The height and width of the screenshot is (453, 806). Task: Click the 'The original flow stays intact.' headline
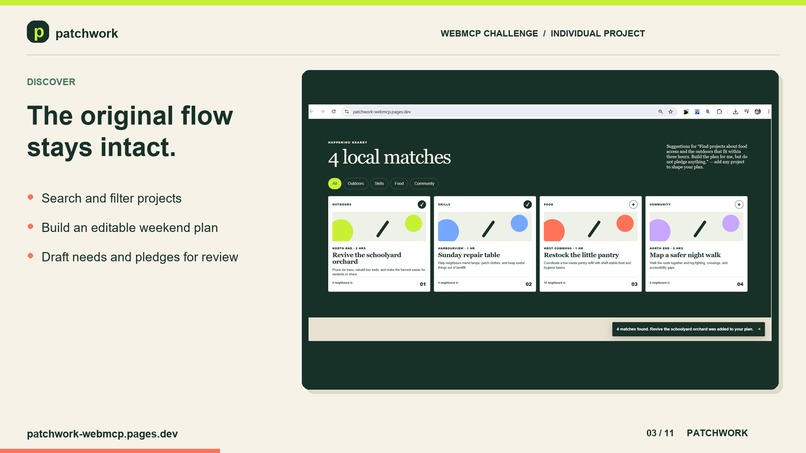[130, 131]
